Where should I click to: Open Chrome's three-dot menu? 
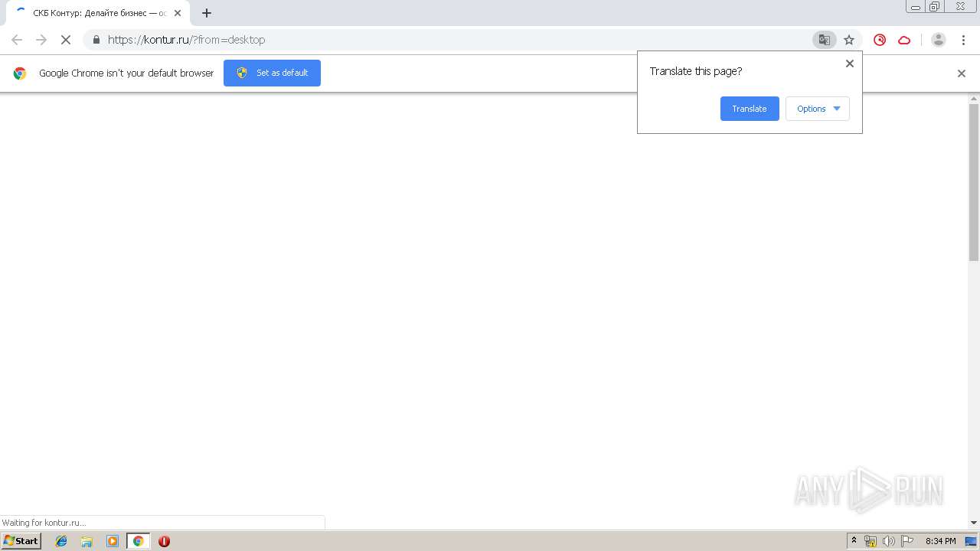[963, 40]
